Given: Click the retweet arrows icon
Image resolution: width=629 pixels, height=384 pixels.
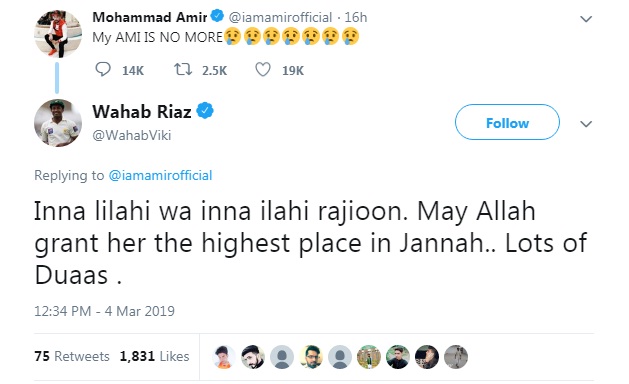Looking at the screenshot, I should point(183,69).
